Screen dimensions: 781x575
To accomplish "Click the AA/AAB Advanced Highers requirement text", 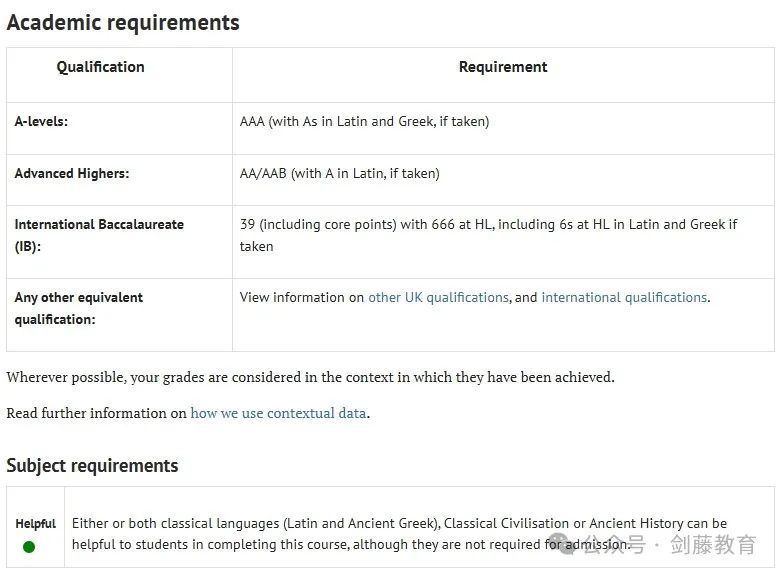I will point(340,173).
